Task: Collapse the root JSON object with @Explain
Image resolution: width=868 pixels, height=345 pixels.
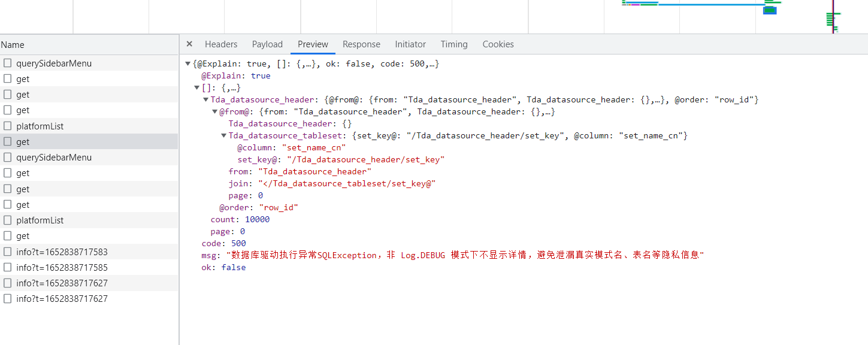Action: tap(188, 64)
